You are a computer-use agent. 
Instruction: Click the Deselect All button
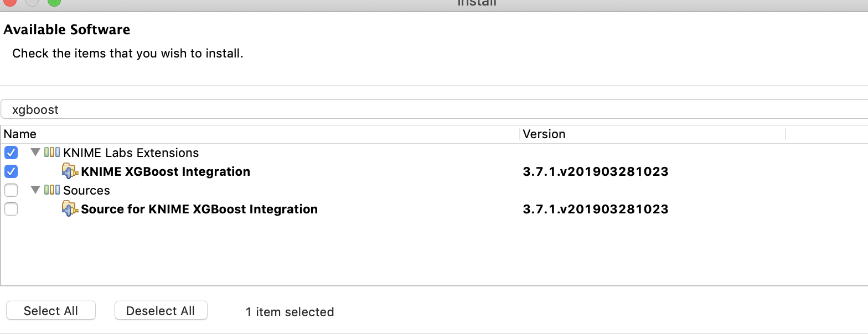161,311
